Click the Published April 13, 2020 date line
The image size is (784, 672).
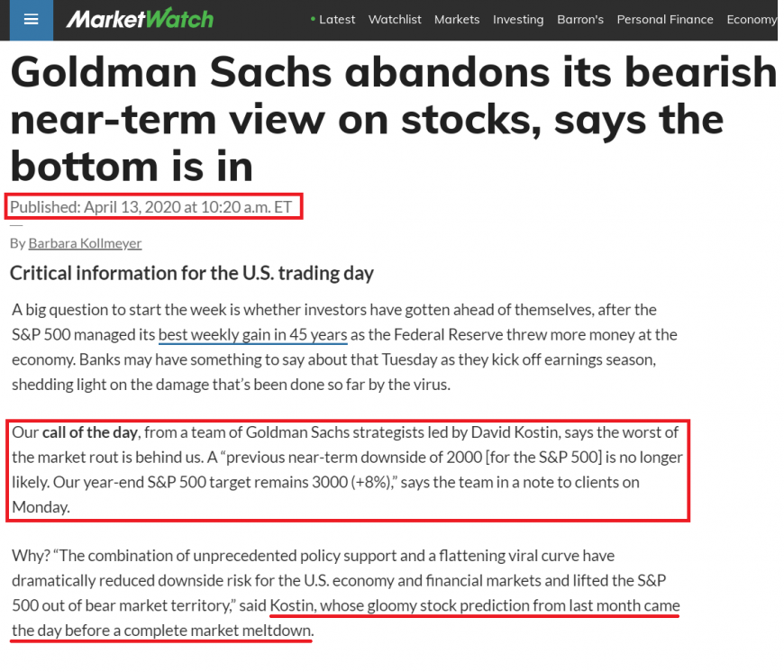[x=151, y=206]
